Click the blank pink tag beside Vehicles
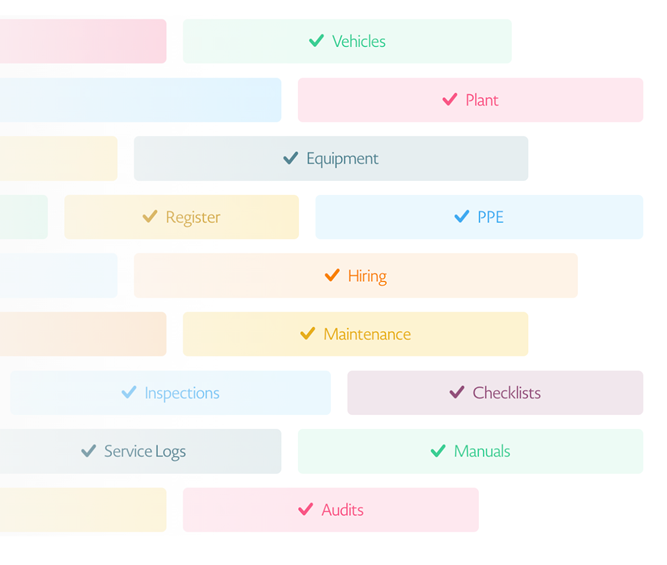 click(83, 41)
